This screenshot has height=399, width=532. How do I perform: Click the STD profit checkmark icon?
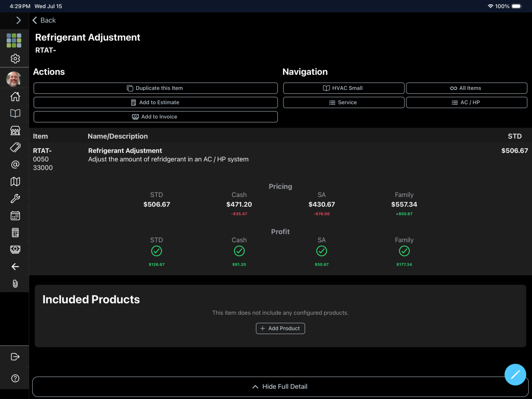157,251
